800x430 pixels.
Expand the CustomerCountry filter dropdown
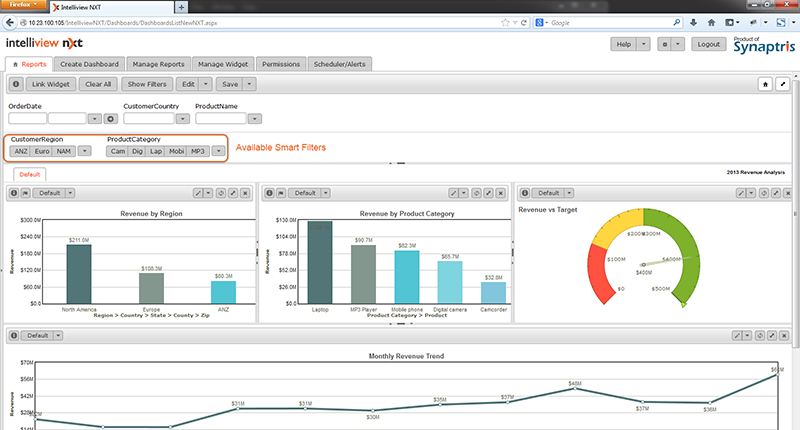181,119
